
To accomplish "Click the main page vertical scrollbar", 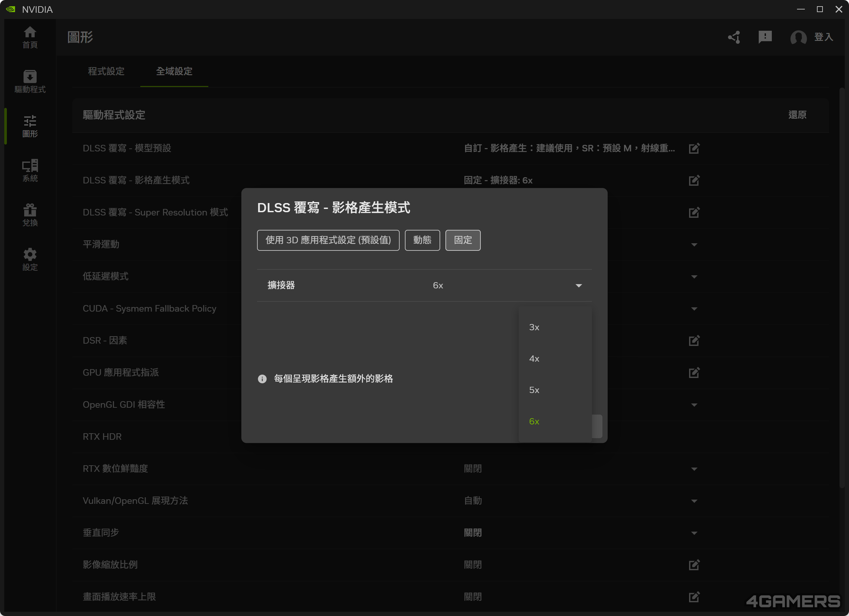I will [x=841, y=288].
